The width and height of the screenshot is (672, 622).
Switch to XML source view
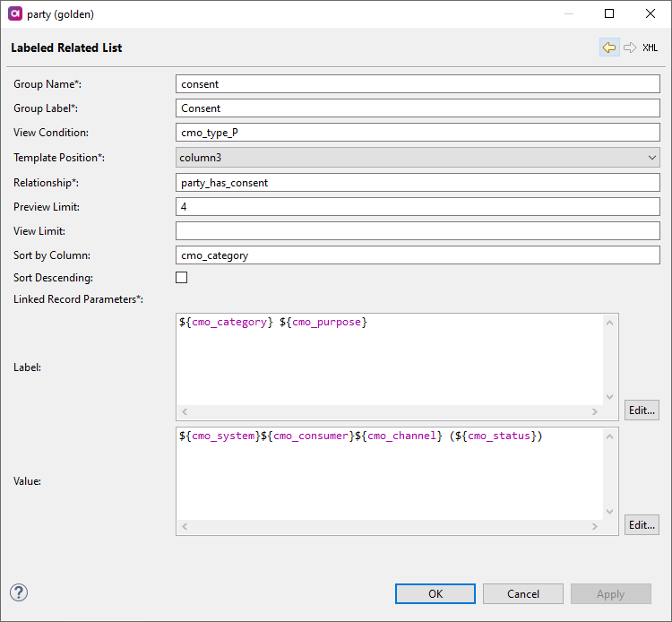click(x=650, y=48)
